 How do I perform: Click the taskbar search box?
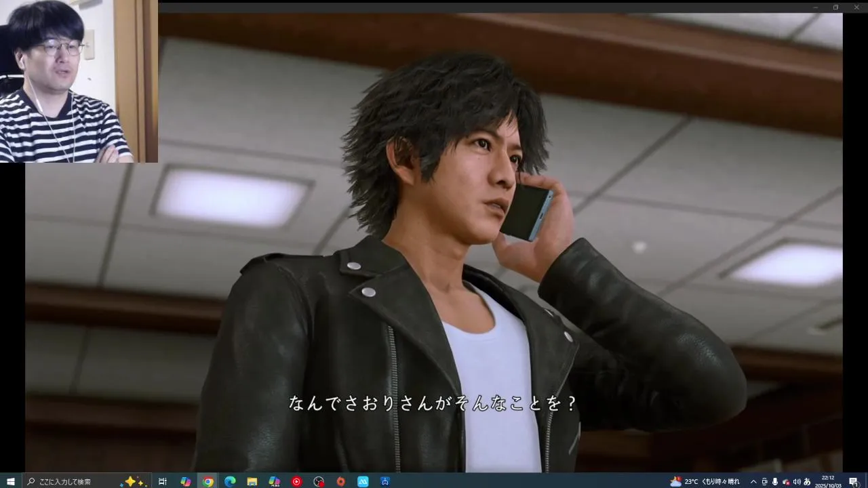click(87, 481)
